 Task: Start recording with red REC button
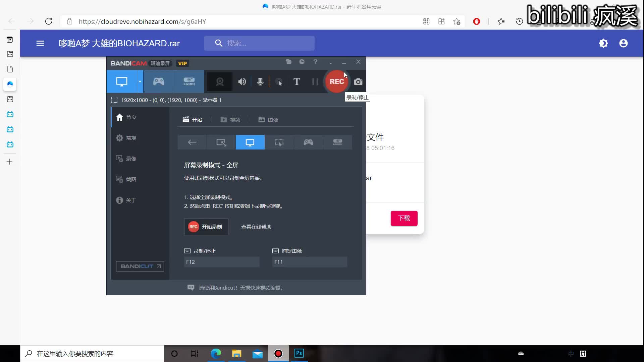click(336, 81)
